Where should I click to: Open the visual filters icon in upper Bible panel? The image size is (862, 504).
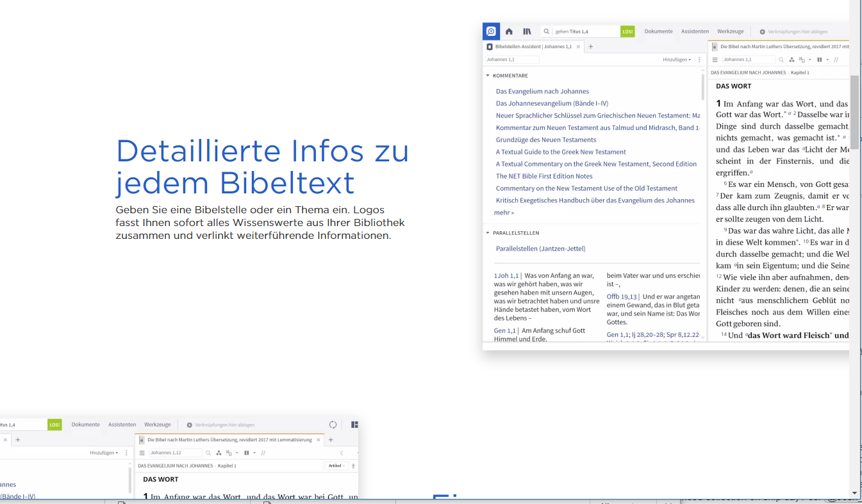tap(792, 60)
